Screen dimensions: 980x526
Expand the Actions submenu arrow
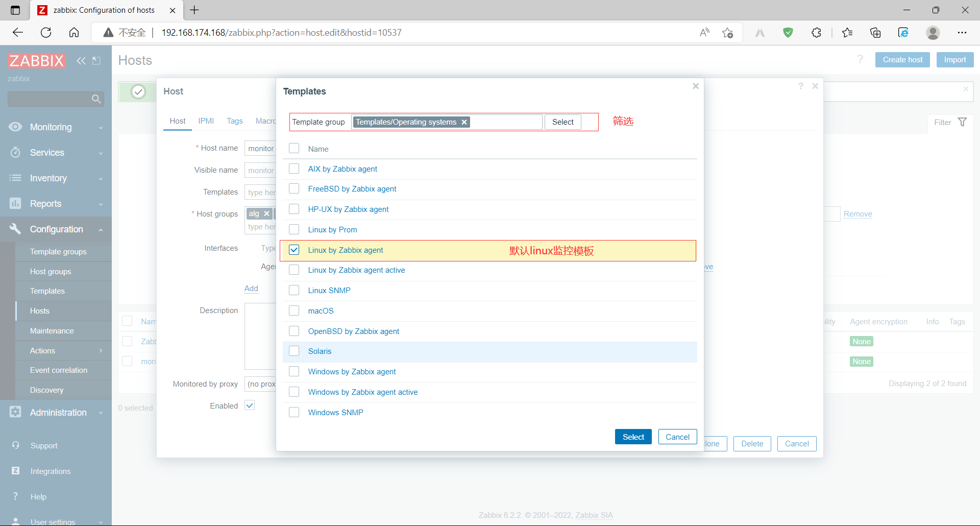tap(101, 350)
